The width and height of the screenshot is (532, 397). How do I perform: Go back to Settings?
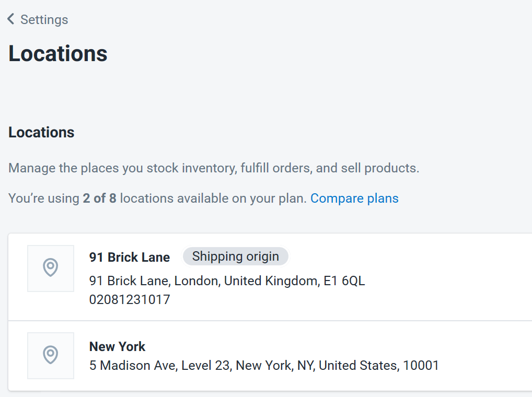click(44, 20)
